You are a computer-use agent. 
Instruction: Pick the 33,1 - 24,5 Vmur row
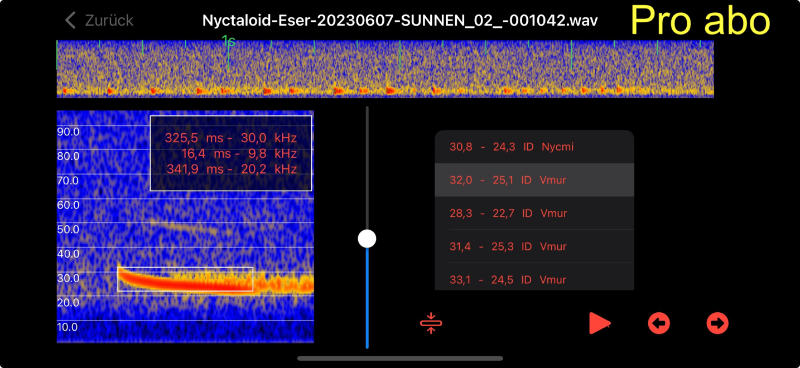pos(534,277)
